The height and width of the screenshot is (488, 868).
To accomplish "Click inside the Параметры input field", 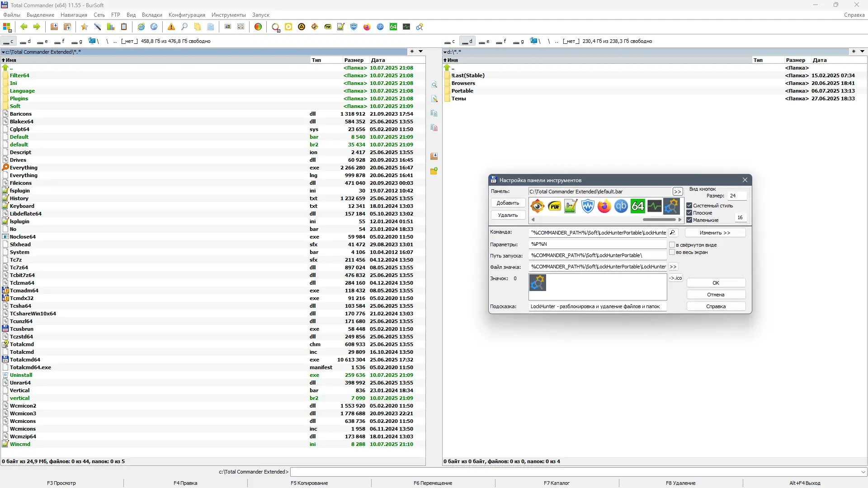I will click(x=597, y=244).
